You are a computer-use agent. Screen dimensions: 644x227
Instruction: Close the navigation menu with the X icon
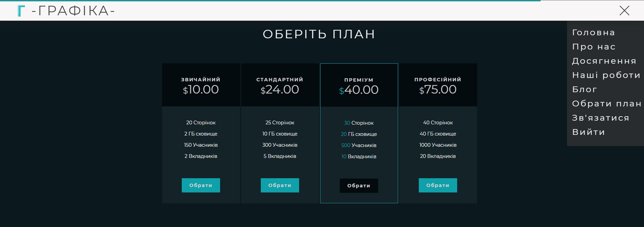(624, 11)
